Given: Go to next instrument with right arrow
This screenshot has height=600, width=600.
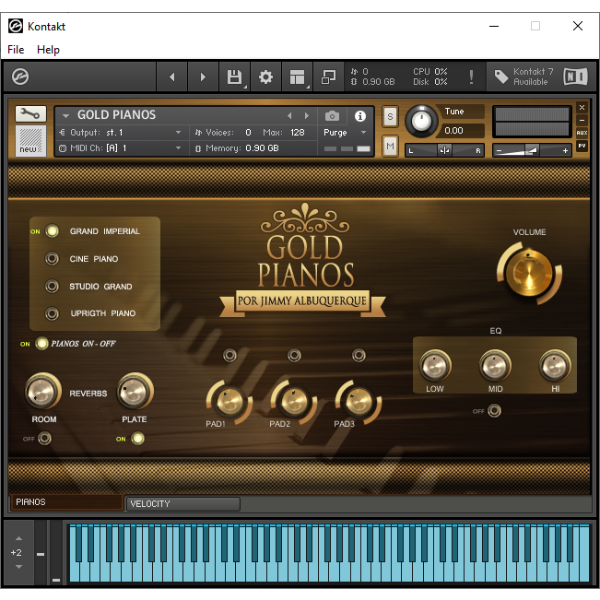Looking at the screenshot, I should point(203,77).
